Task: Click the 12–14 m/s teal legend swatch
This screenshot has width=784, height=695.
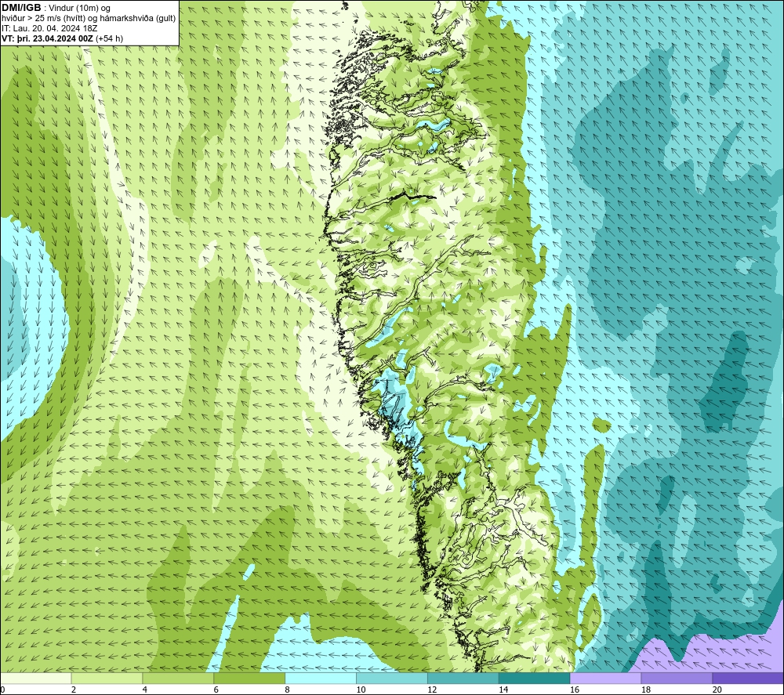Action: 463,679
